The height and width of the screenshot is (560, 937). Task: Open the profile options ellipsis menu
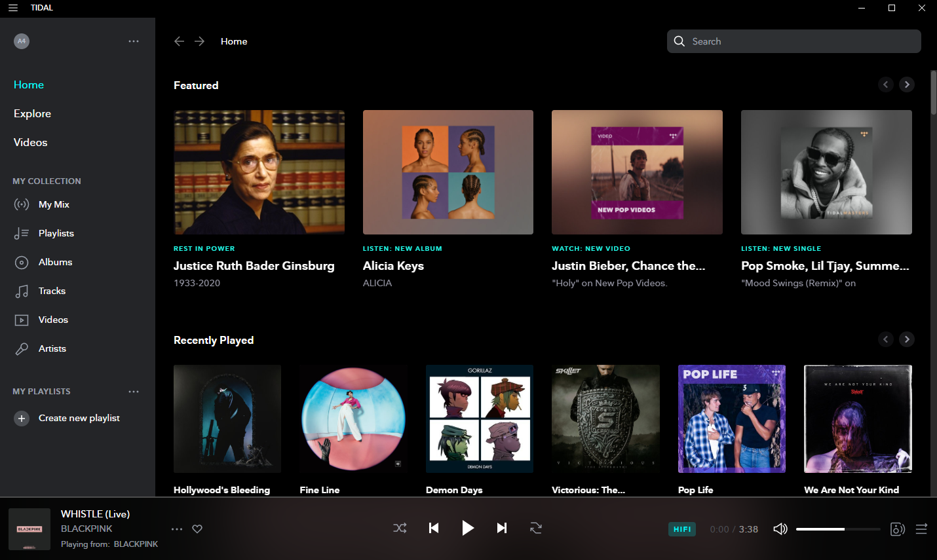click(x=134, y=41)
